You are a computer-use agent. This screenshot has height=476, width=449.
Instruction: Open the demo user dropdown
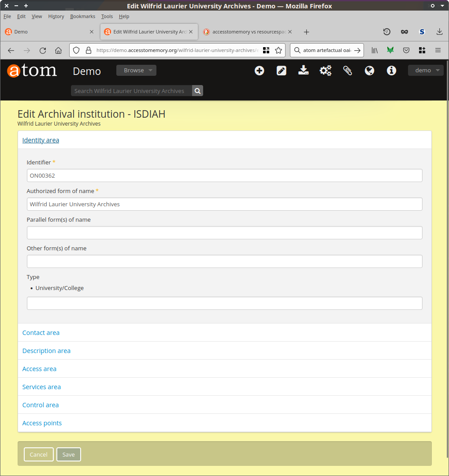point(426,71)
